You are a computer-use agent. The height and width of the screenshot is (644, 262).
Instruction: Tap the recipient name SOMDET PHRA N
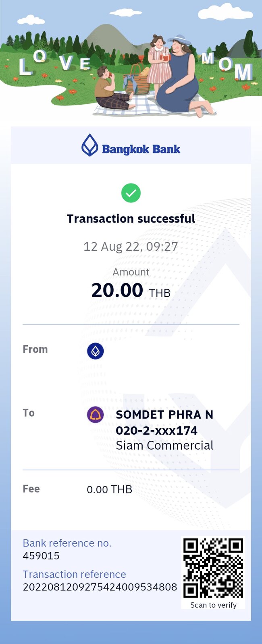[x=164, y=415]
